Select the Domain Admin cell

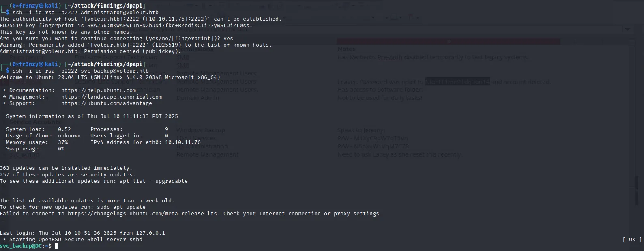[197, 98]
